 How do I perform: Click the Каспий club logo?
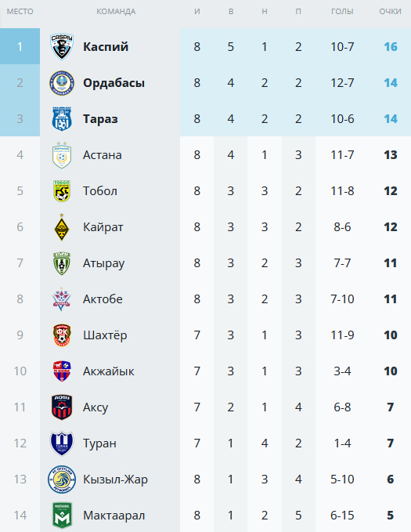pyautogui.click(x=62, y=47)
